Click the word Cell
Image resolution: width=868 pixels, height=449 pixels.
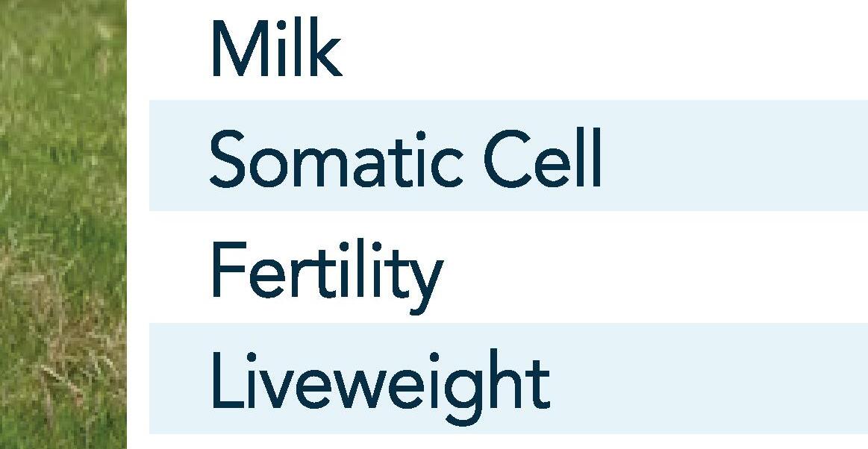(543, 160)
